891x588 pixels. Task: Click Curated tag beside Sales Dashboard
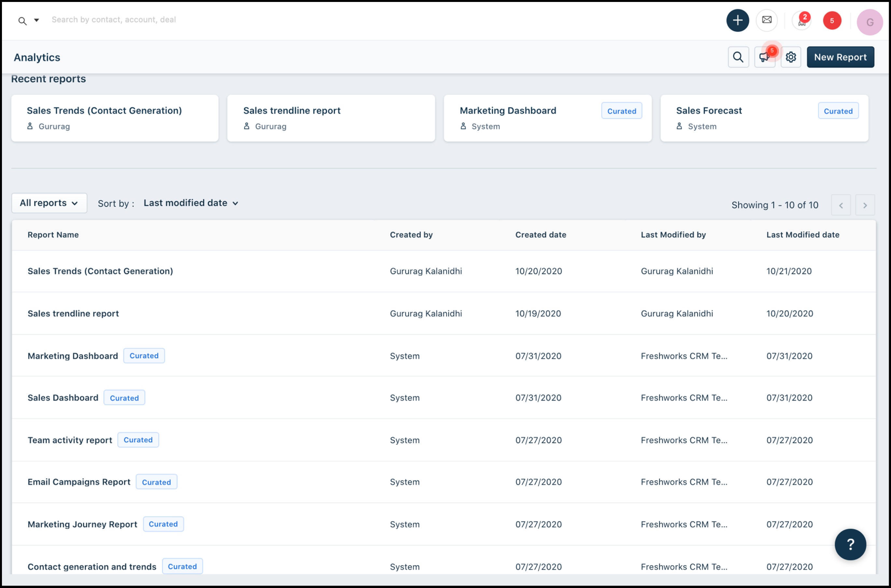click(124, 398)
